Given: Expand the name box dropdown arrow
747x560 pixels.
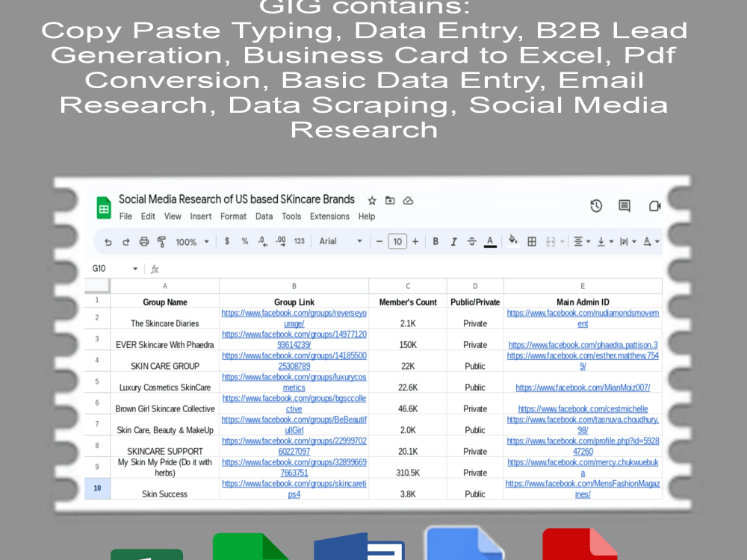Looking at the screenshot, I should pyautogui.click(x=135, y=269).
